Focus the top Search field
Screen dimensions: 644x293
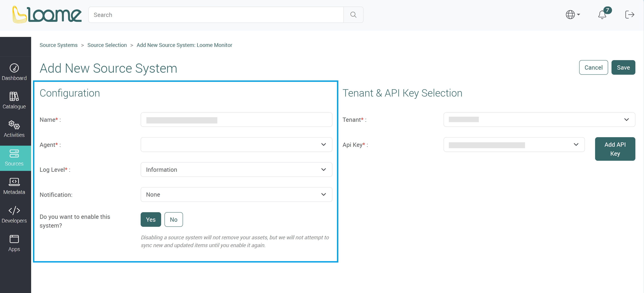tap(216, 15)
